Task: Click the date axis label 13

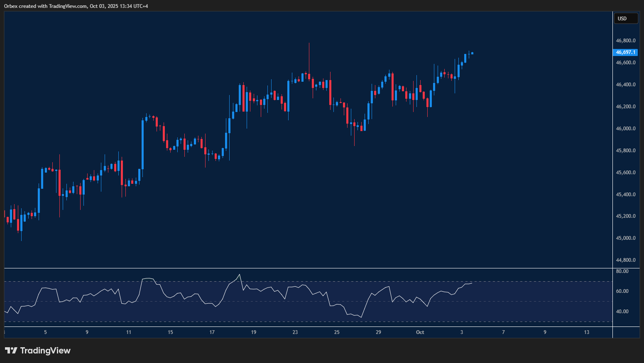Action: coord(586,332)
